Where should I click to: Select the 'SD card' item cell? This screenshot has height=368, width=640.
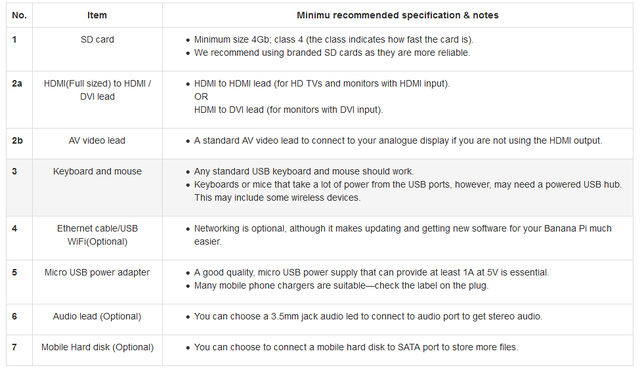pyautogui.click(x=97, y=40)
